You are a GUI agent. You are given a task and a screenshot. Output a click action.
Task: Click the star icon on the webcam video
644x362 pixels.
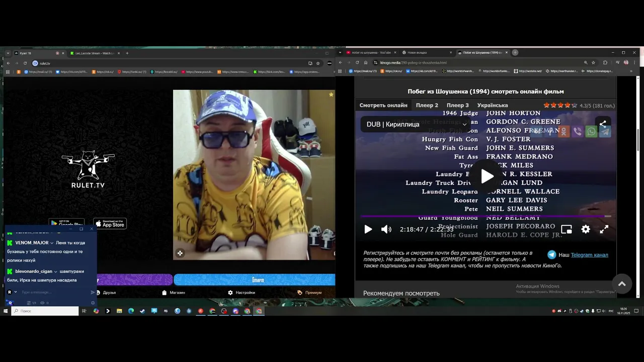[x=331, y=94]
